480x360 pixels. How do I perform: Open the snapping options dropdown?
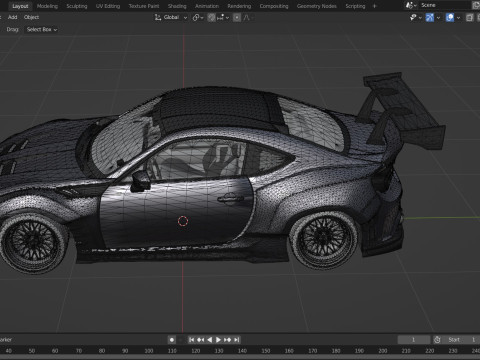coord(223,18)
